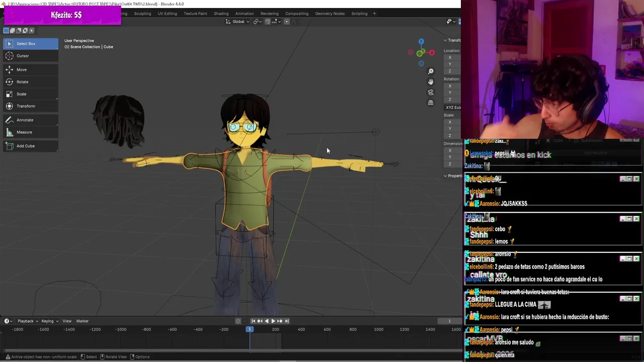Viewport: 644px width, 362px height.
Task: Click the blue Z axis gizmo
Action: [421, 42]
